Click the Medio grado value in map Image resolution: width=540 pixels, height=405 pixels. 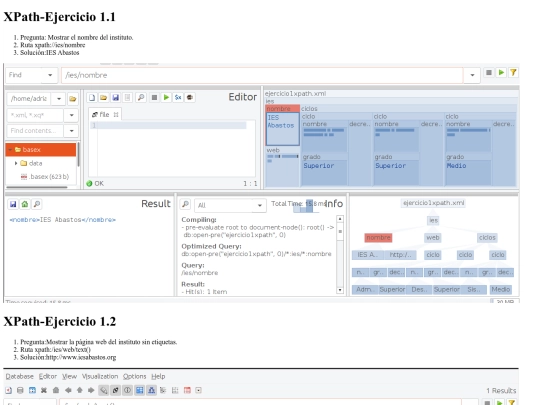tap(457, 166)
